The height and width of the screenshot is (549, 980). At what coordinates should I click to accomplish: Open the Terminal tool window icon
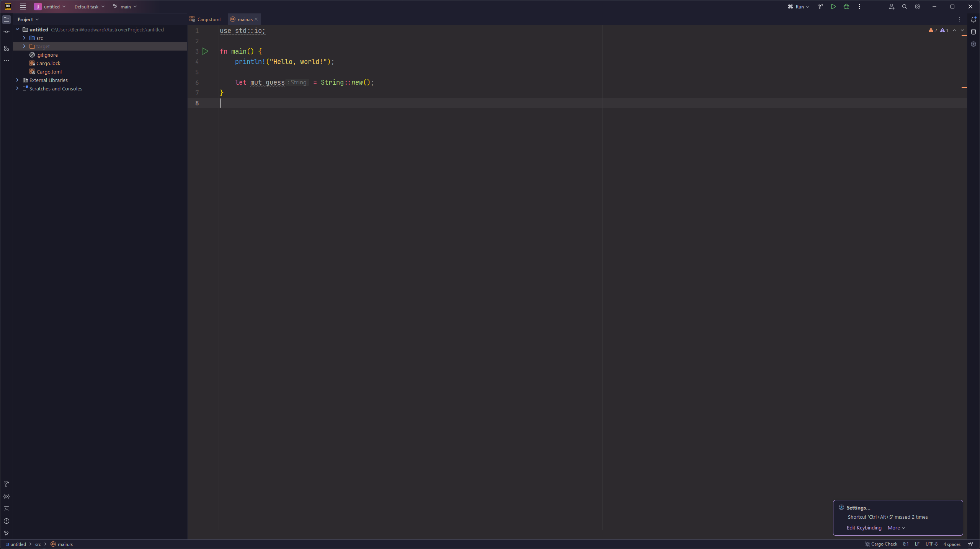[7, 509]
